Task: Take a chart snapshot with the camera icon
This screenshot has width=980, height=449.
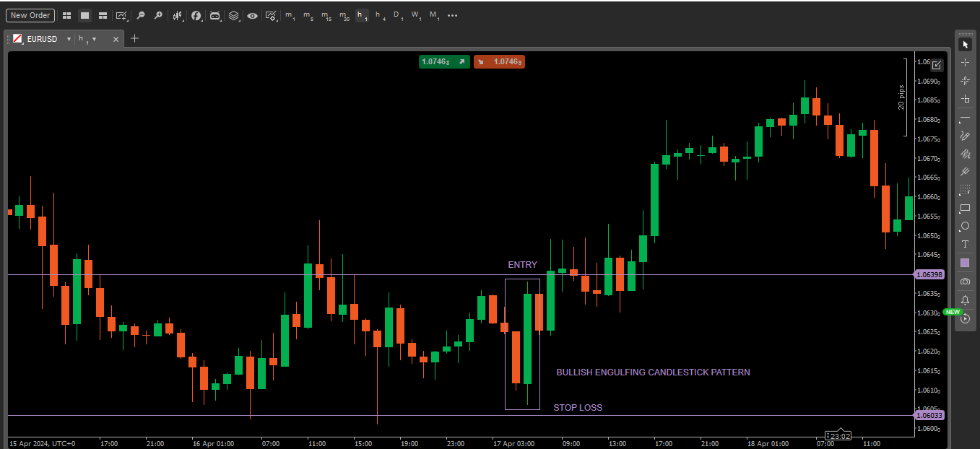Action: 965,281
